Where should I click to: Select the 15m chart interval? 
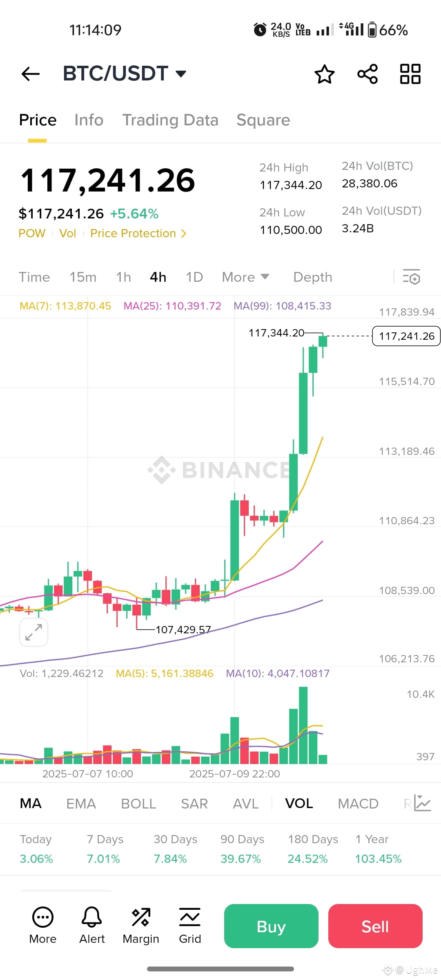(83, 277)
